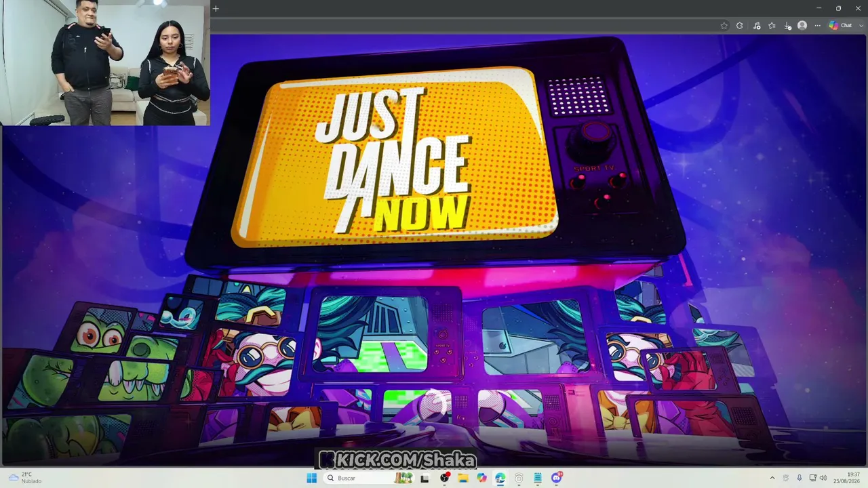Click the Just Dance Now logo screen

point(395,157)
